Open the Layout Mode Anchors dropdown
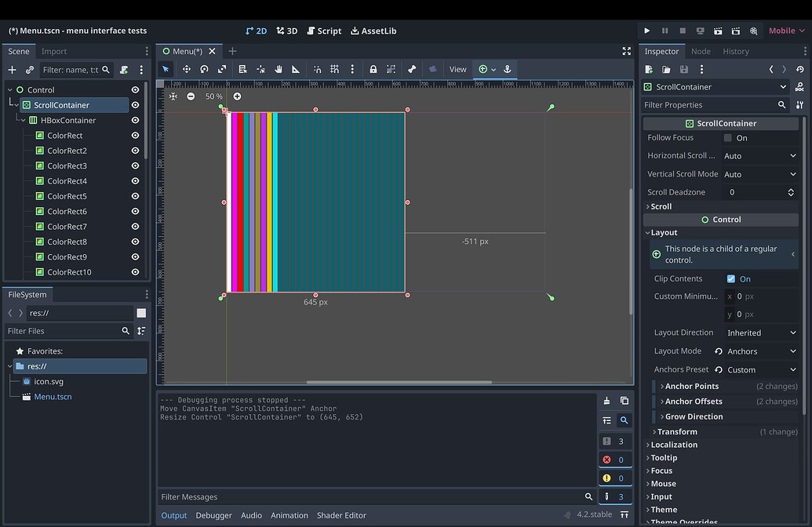Screen dimensions: 812x527 pyautogui.click(x=759, y=351)
